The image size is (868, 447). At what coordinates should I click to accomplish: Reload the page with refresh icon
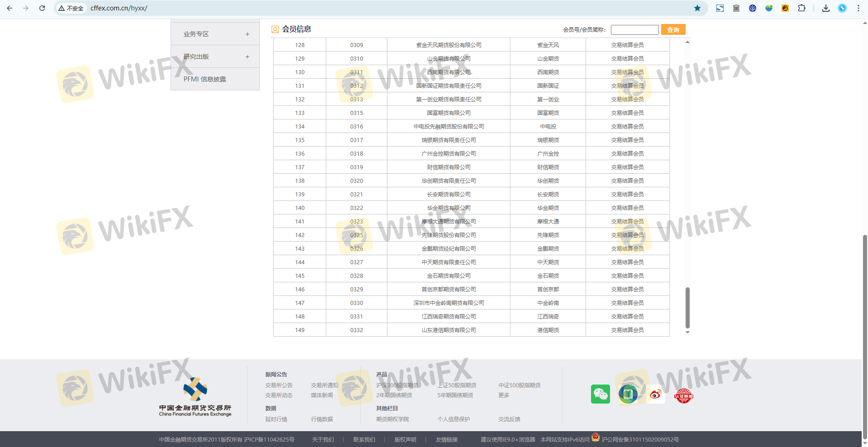tap(42, 8)
